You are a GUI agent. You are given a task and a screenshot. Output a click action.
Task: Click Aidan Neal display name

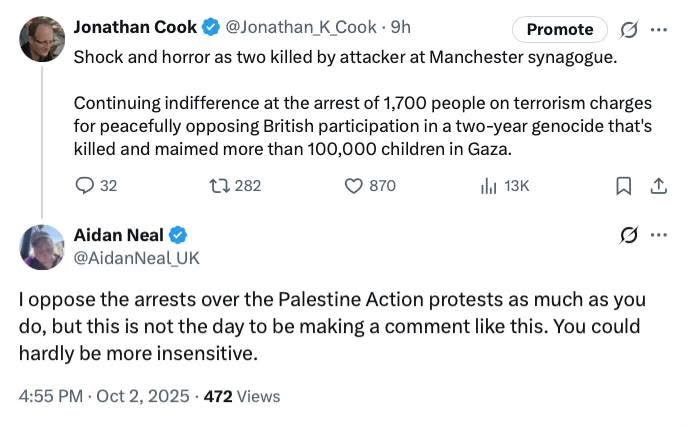coord(118,235)
